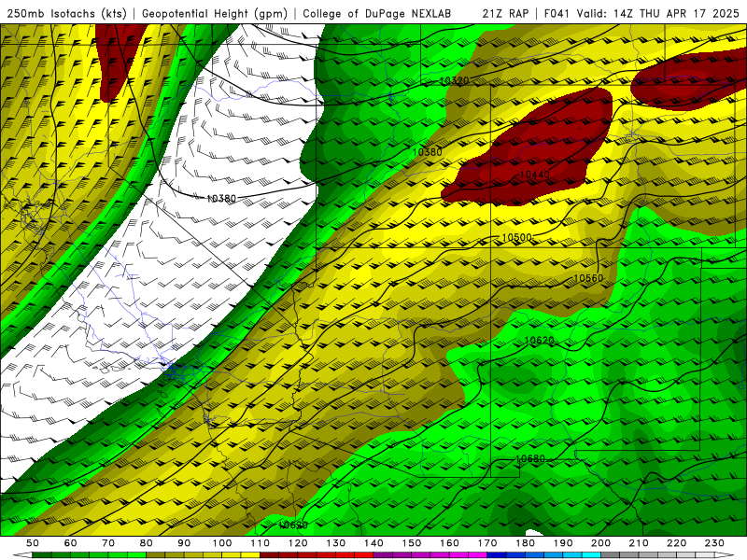Click the legend value 70

[108, 543]
